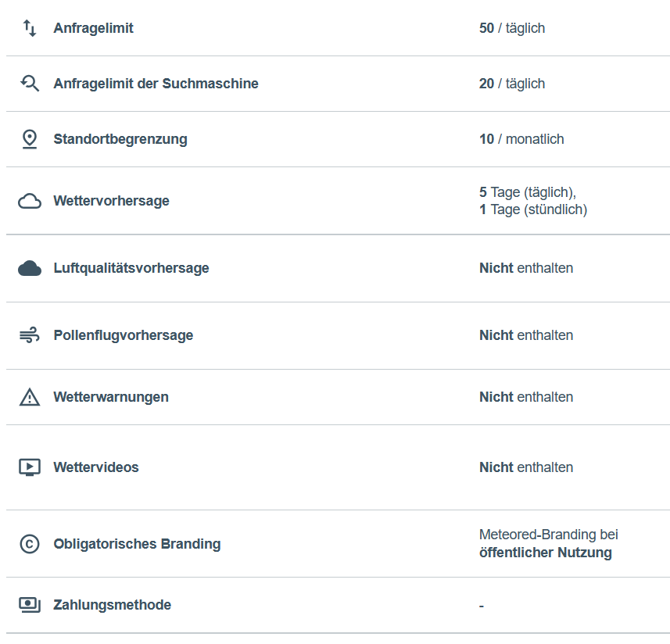Click the search refresh icon for Suchmaschine
The image size is (670, 644).
(x=30, y=84)
